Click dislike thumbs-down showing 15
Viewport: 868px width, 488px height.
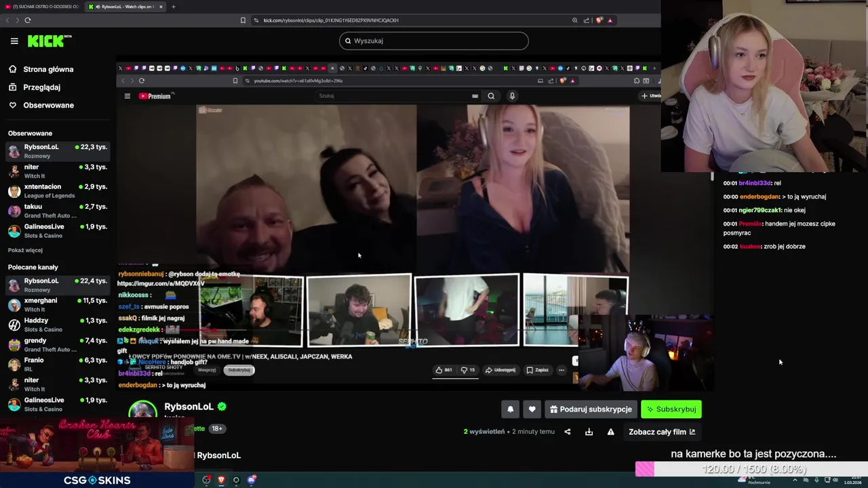(468, 370)
